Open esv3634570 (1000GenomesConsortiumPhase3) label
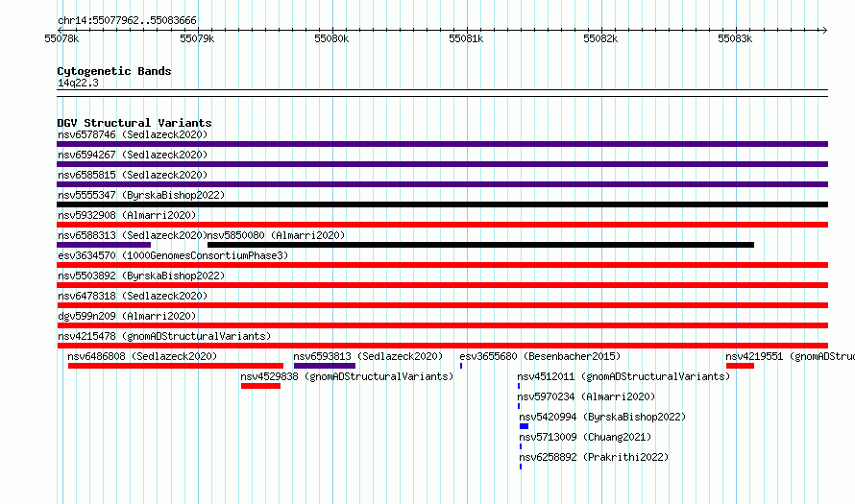Screen dimensions: 855x504 (x=173, y=255)
